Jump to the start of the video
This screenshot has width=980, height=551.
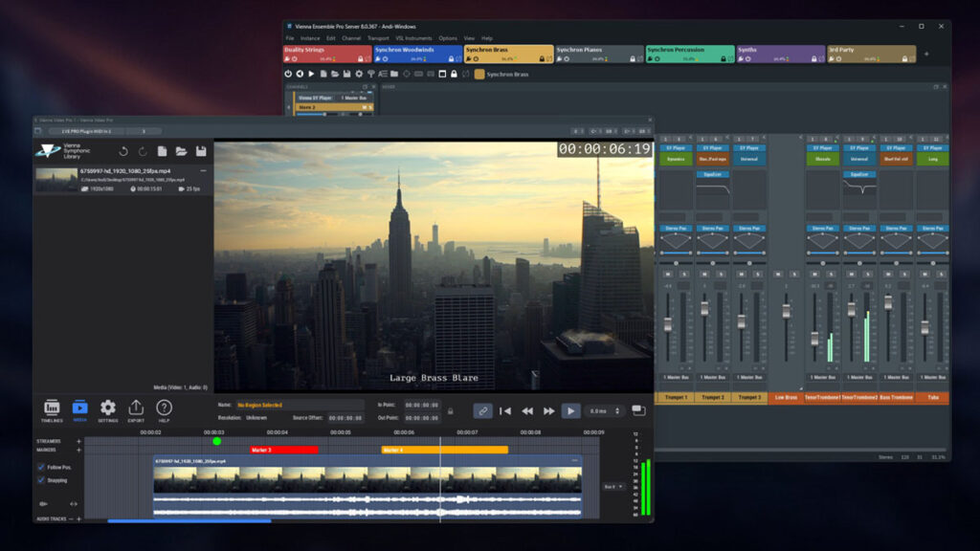click(505, 410)
